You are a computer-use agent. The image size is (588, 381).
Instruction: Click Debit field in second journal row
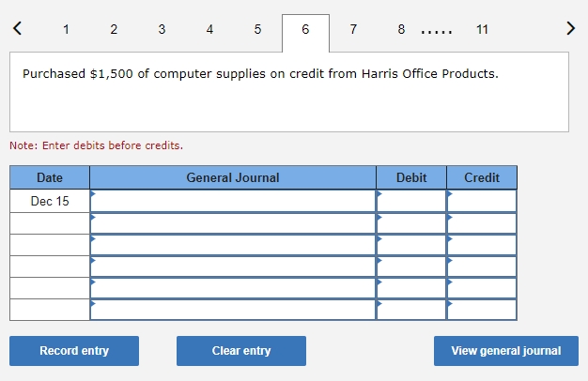pos(411,223)
